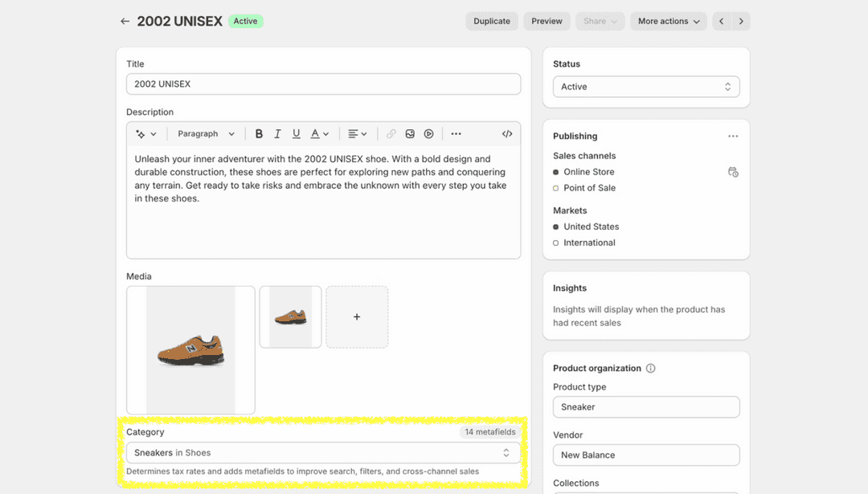The height and width of the screenshot is (494, 868).
Task: Toggle underline formatting in the editor
Action: point(296,133)
